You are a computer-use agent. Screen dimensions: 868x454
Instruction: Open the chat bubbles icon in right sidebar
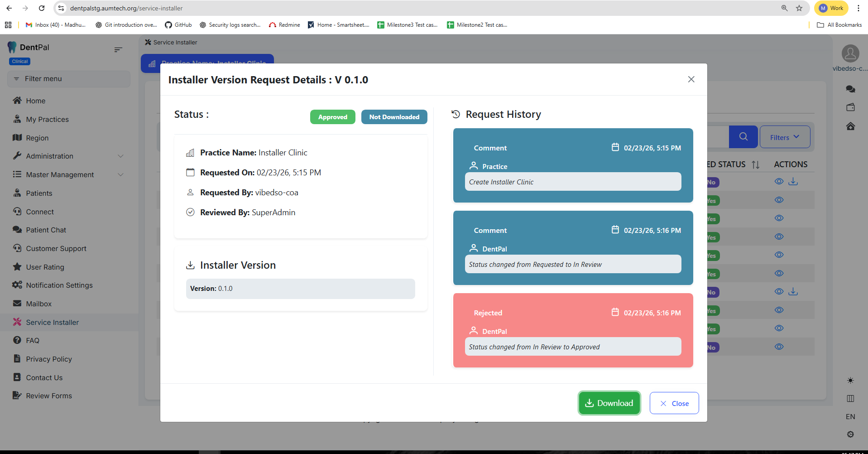tap(850, 89)
